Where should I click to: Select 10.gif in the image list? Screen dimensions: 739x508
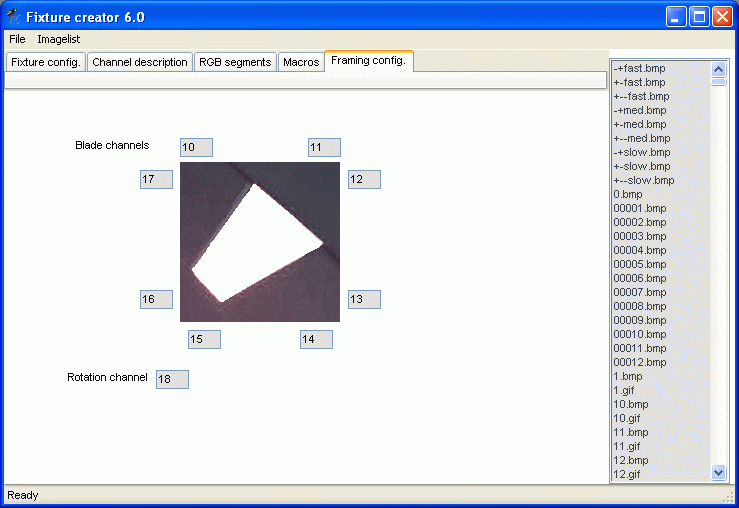(627, 418)
